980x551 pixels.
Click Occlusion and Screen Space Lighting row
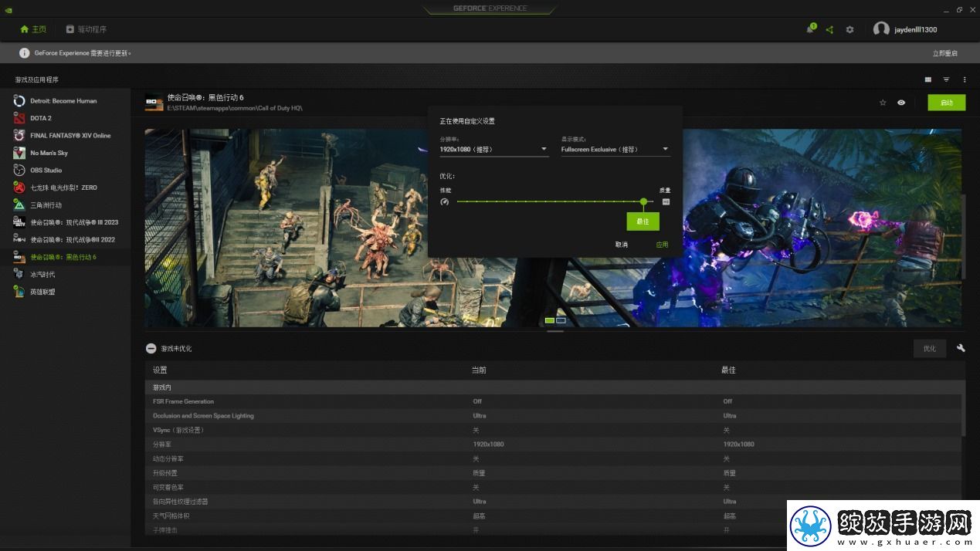553,416
